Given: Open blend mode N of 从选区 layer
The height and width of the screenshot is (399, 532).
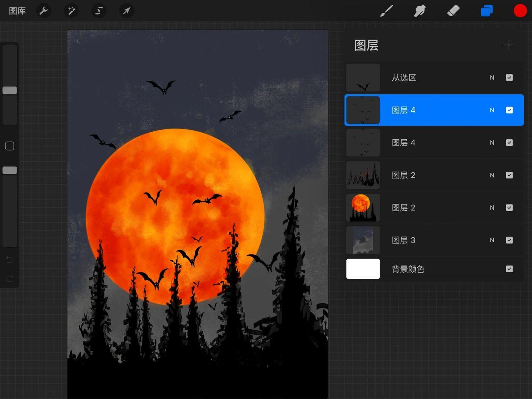Looking at the screenshot, I should click(492, 78).
